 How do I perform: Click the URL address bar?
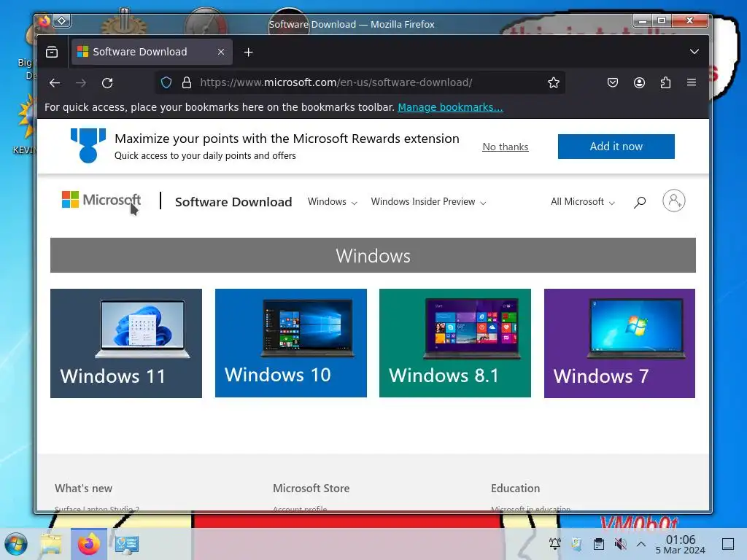360,82
